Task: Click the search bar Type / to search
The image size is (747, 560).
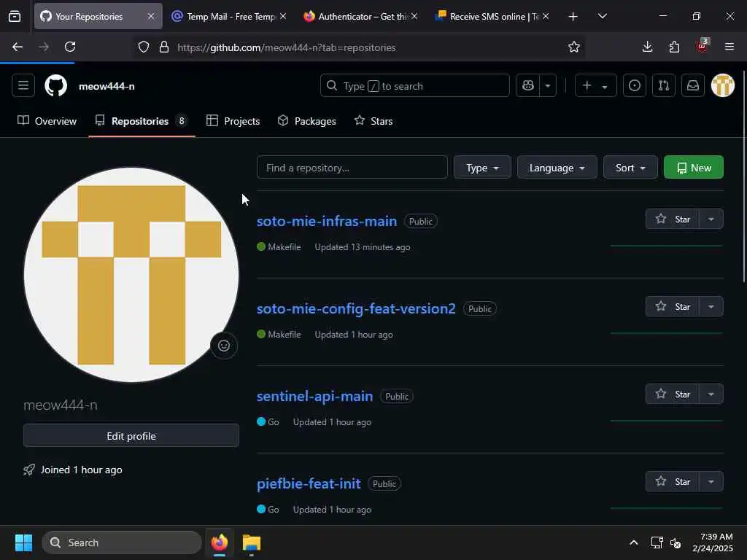Action: tap(414, 86)
